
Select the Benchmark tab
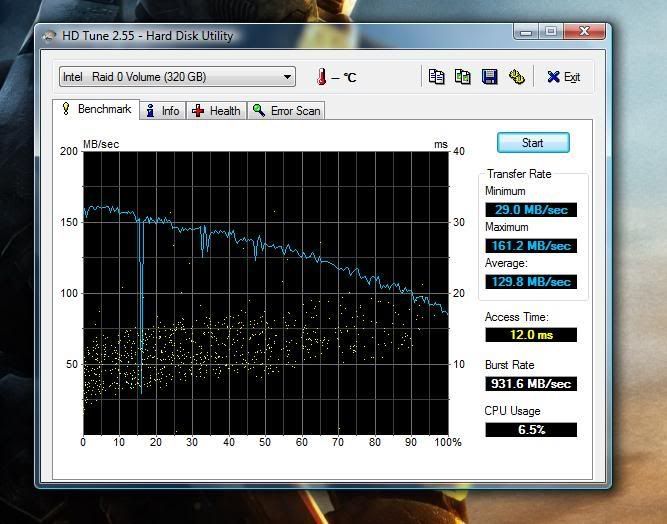pyautogui.click(x=96, y=109)
